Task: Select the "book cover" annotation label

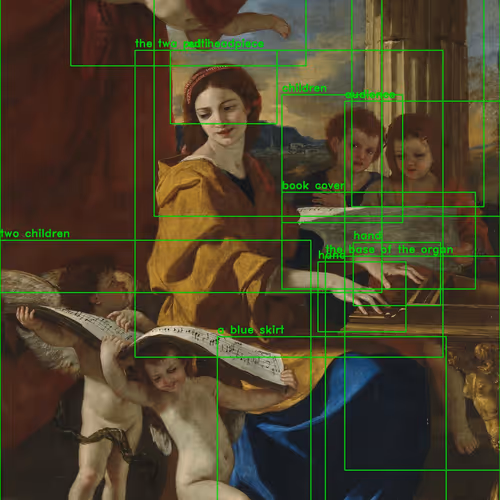Action: [313, 186]
